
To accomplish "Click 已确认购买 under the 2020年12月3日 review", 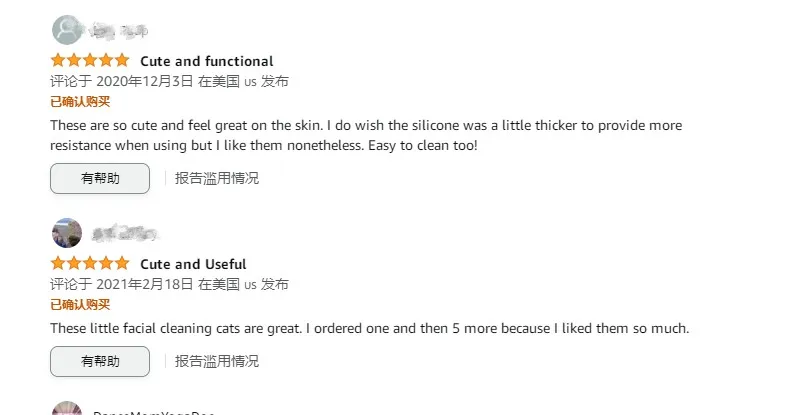I will [x=80, y=101].
